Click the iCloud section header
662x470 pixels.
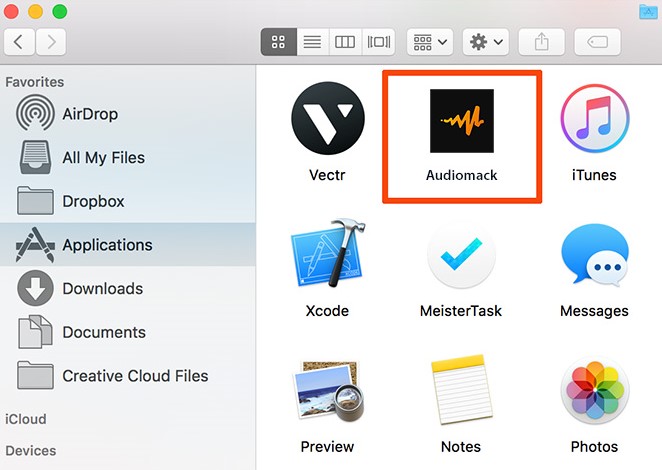[26, 419]
